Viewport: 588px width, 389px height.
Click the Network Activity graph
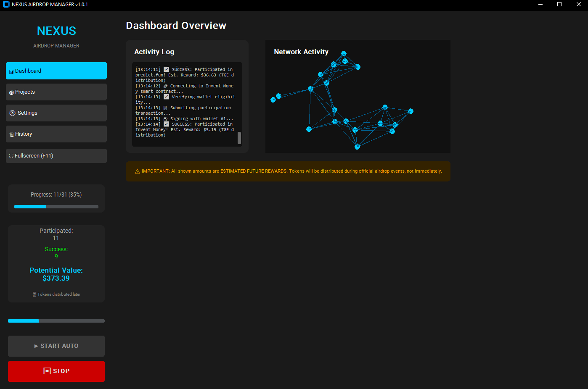[358, 97]
